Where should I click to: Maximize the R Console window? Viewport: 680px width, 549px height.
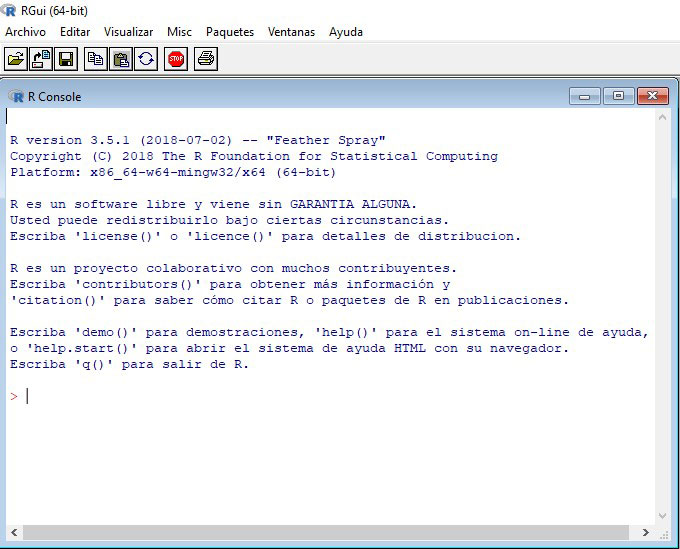point(618,96)
